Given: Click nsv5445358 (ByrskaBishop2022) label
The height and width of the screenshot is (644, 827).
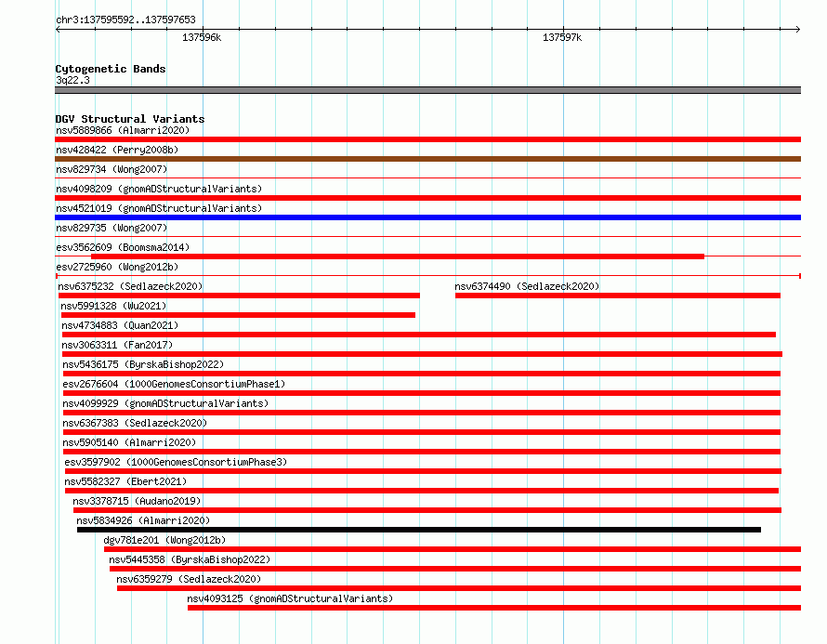Looking at the screenshot, I should [190, 559].
